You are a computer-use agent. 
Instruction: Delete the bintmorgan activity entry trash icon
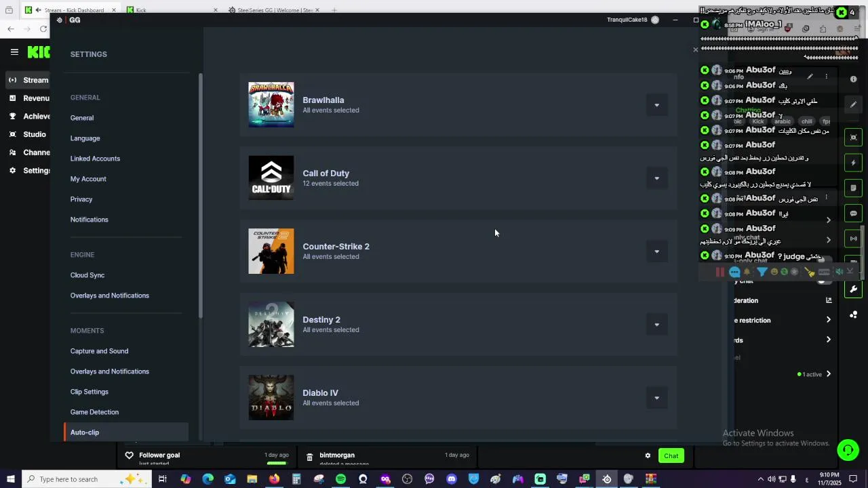[309, 457]
